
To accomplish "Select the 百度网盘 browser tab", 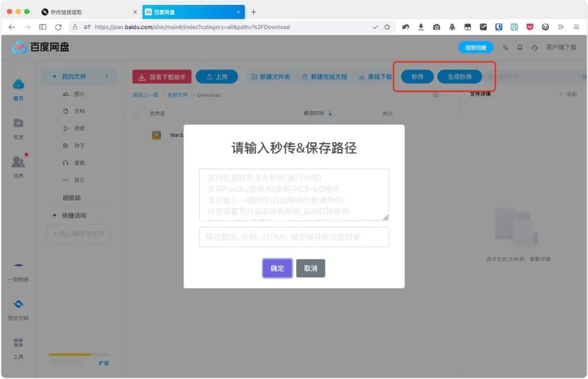I will pyautogui.click(x=193, y=12).
